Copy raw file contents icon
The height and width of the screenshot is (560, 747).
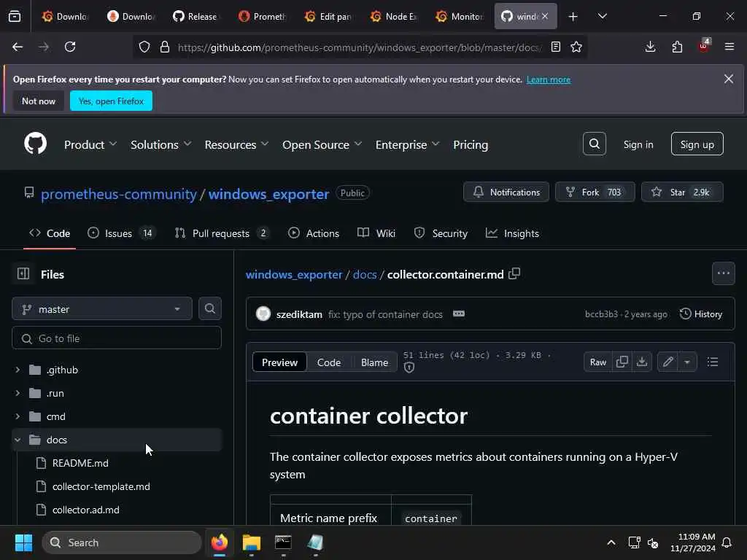tap(622, 362)
